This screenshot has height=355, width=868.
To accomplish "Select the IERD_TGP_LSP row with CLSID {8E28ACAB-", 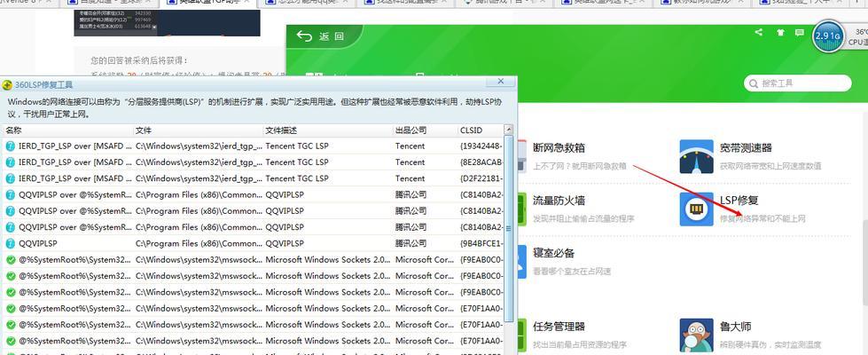I will (x=253, y=162).
